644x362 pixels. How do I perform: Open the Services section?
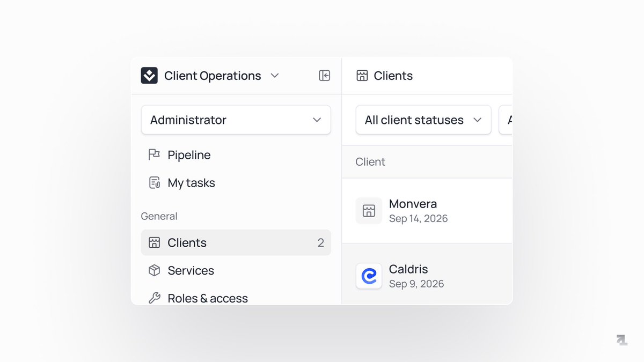coord(236,270)
